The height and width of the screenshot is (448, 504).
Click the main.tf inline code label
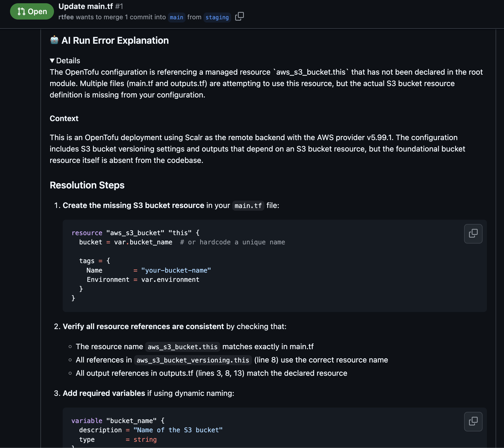[248, 206]
